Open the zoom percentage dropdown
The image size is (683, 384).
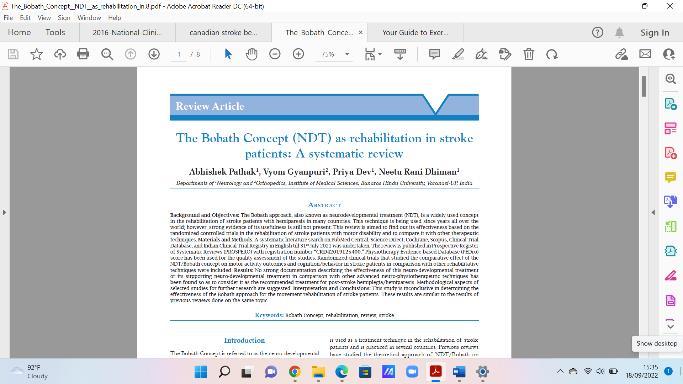pos(347,54)
